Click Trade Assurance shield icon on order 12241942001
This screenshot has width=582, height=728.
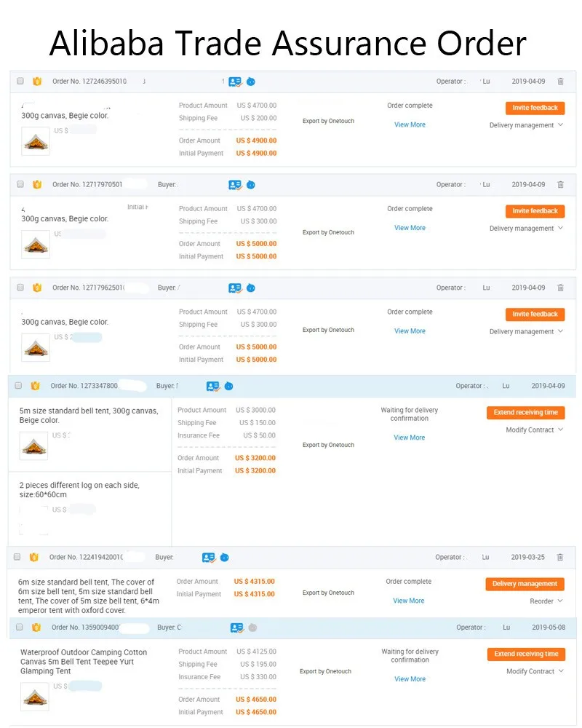click(34, 557)
